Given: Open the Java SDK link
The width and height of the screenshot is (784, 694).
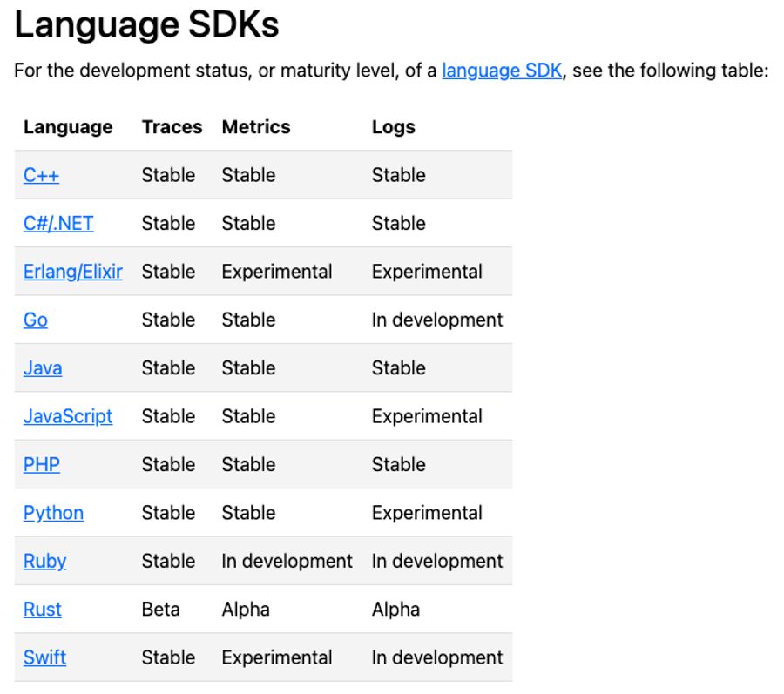Looking at the screenshot, I should click(x=43, y=368).
